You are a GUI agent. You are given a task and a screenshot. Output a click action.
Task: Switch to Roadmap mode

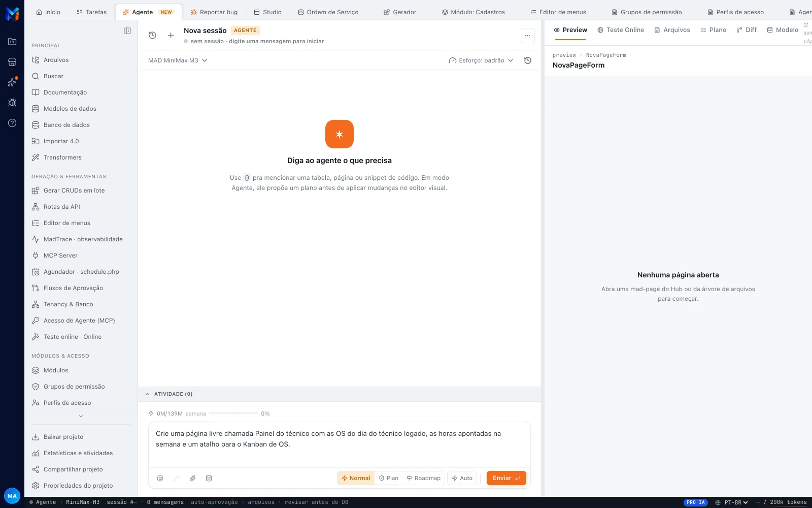(424, 478)
